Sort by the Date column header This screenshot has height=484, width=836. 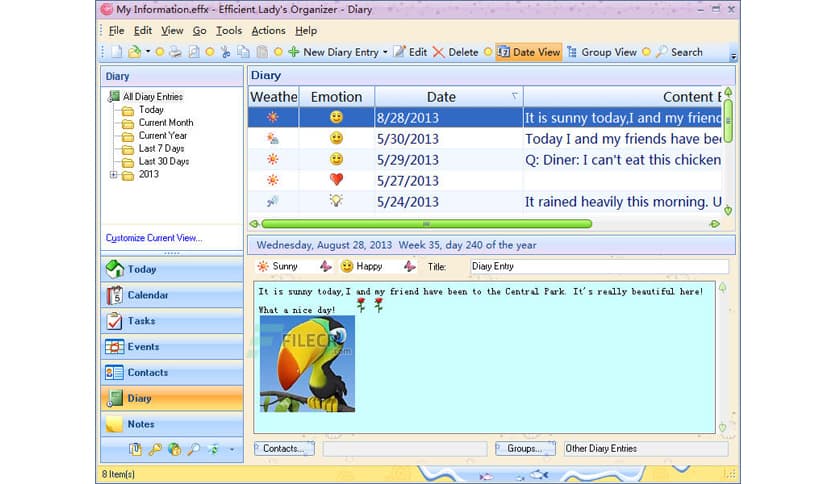pos(448,96)
